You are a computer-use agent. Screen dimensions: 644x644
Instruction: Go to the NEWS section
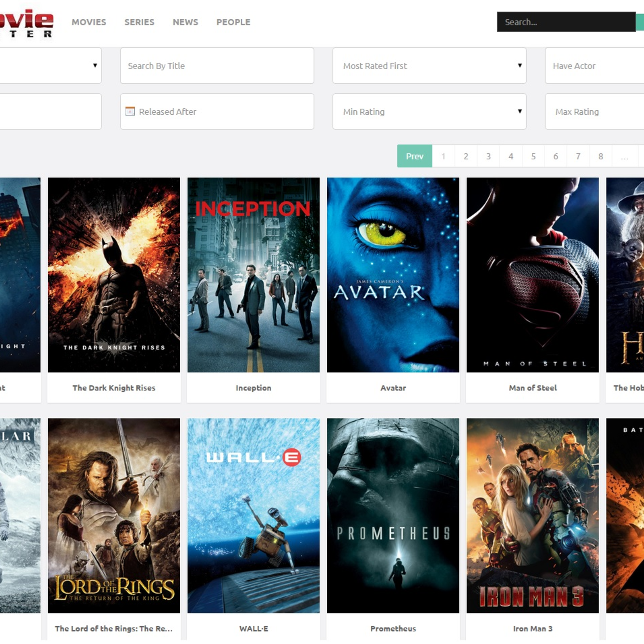coord(186,22)
